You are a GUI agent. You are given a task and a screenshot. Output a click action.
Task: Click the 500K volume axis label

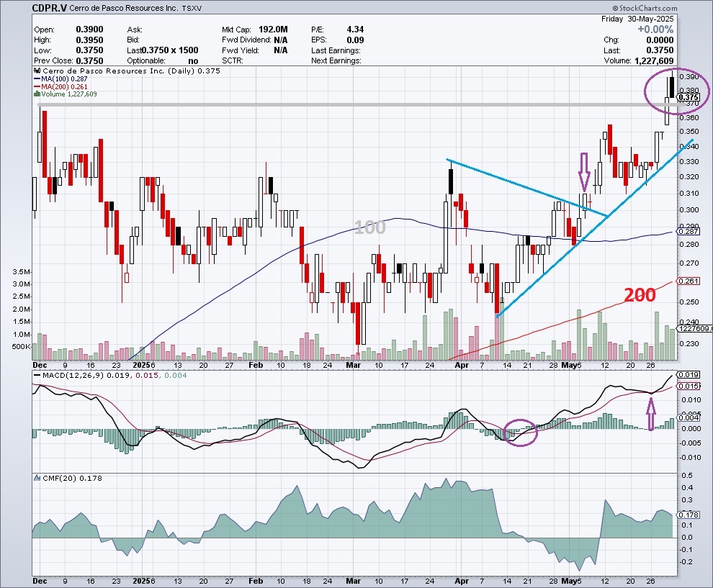[x=21, y=347]
